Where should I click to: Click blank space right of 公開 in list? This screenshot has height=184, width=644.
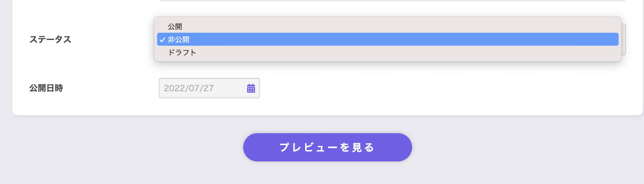point(394,27)
